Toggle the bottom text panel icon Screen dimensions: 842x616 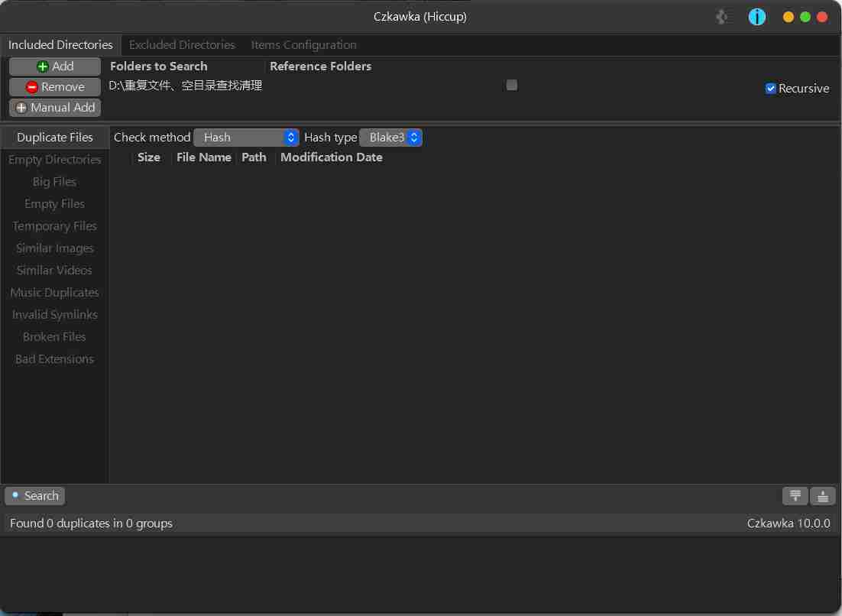coord(822,496)
